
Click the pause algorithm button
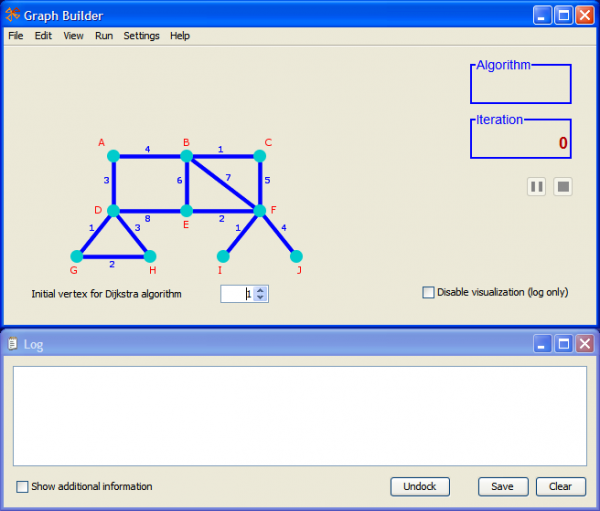pyautogui.click(x=536, y=187)
